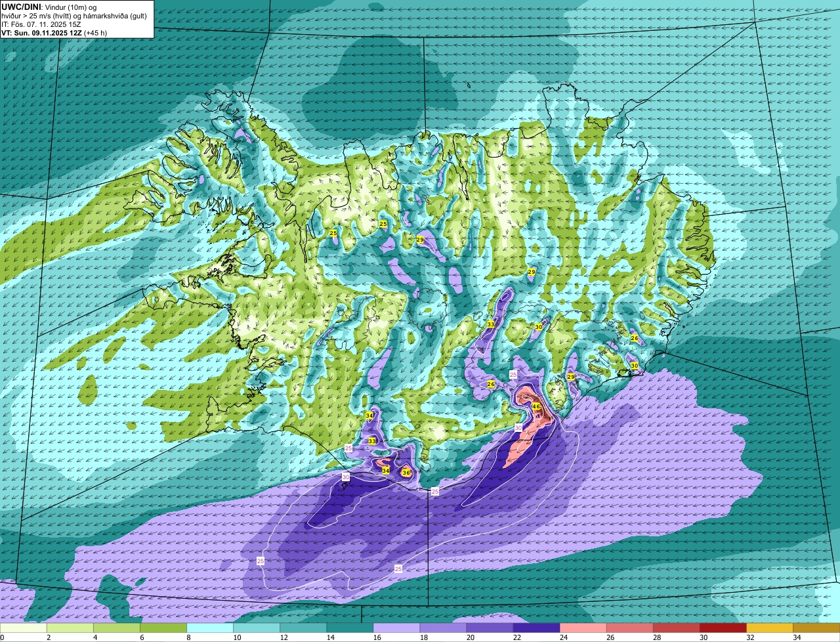Pick the light green 2–4 legend color
The image size is (840, 642).
coord(70,628)
